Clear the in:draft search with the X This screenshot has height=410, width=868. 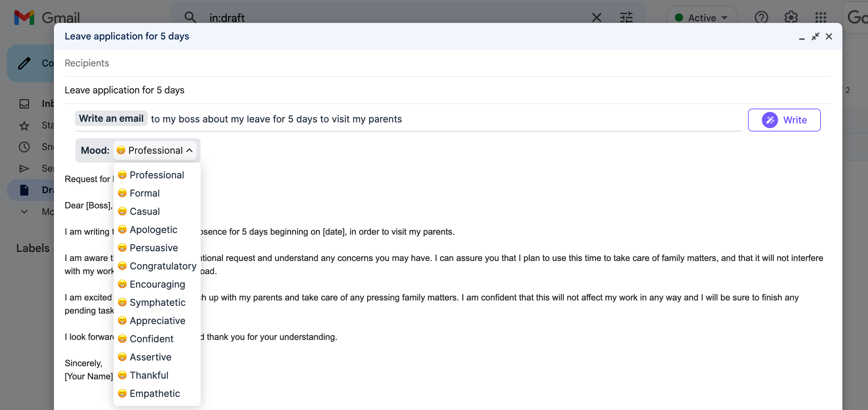[x=596, y=18]
